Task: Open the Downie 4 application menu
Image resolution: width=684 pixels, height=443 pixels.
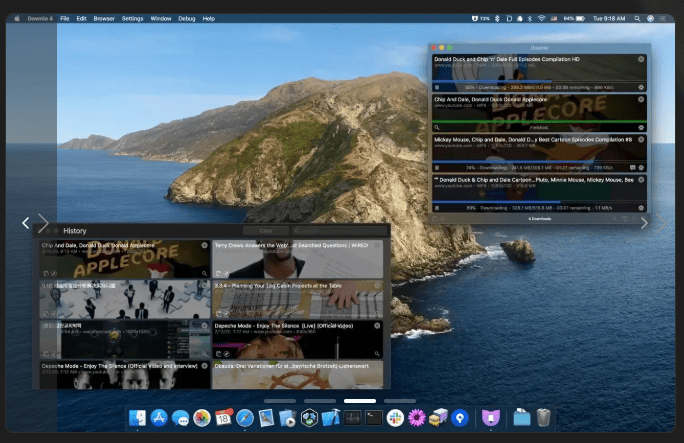Action: tap(40, 18)
